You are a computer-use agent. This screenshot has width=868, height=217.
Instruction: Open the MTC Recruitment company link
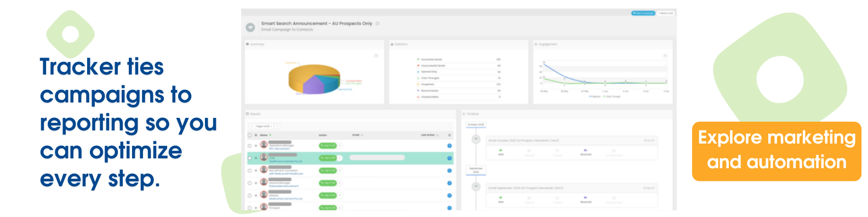(279, 149)
